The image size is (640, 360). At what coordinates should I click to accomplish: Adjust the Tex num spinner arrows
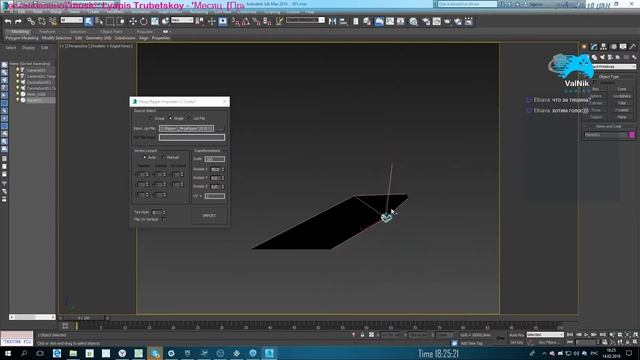[x=164, y=212]
